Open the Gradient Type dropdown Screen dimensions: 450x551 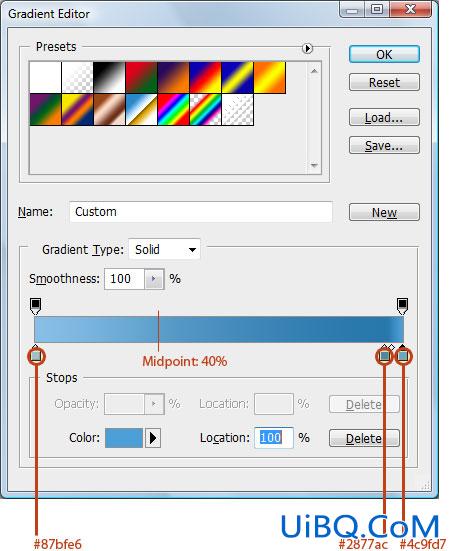coord(164,249)
